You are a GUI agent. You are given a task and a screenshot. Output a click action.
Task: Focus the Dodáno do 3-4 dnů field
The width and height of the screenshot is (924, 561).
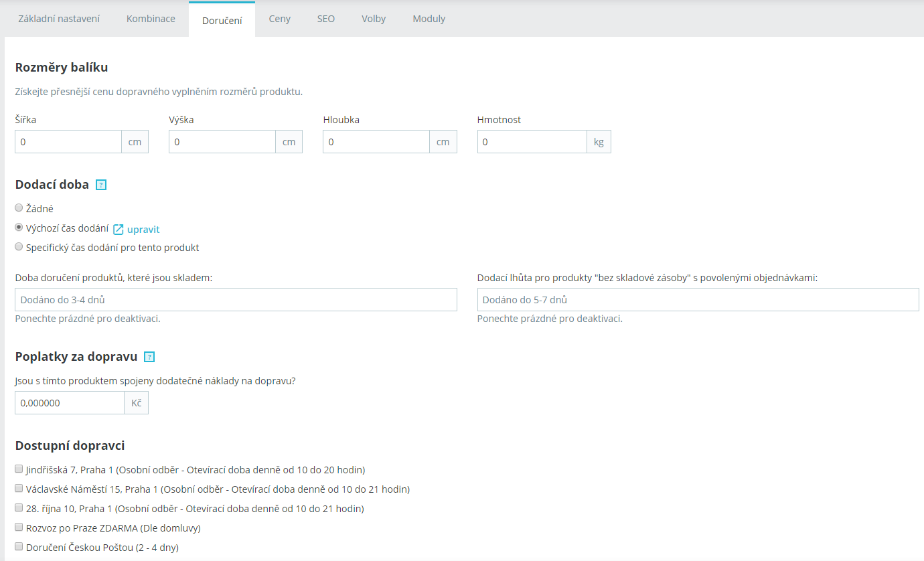(236, 300)
